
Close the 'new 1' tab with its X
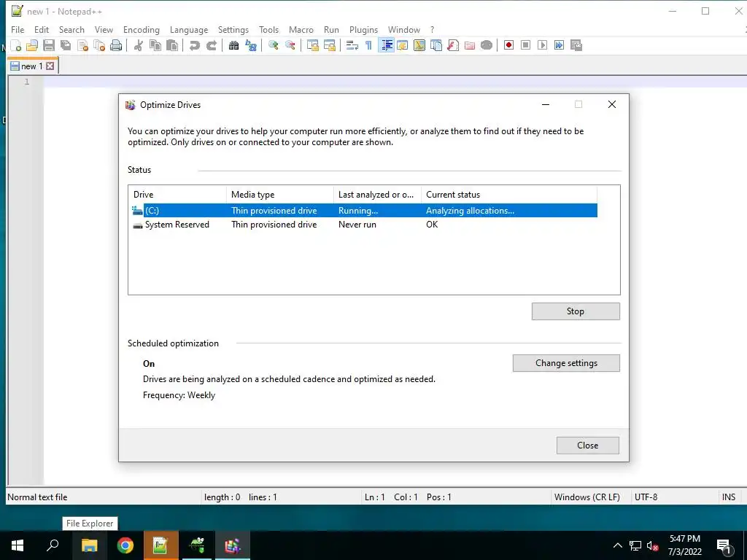pos(50,66)
